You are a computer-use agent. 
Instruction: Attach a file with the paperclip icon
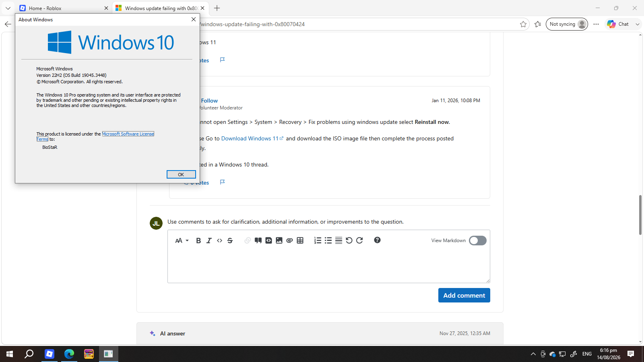pyautogui.click(x=289, y=241)
